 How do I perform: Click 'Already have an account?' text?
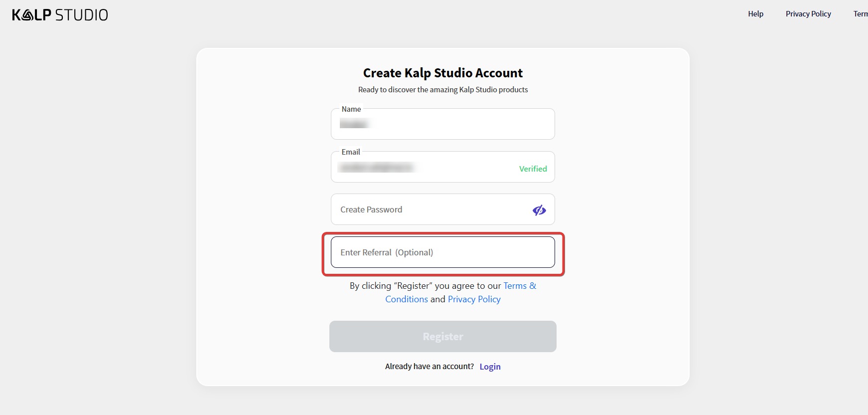coord(429,366)
